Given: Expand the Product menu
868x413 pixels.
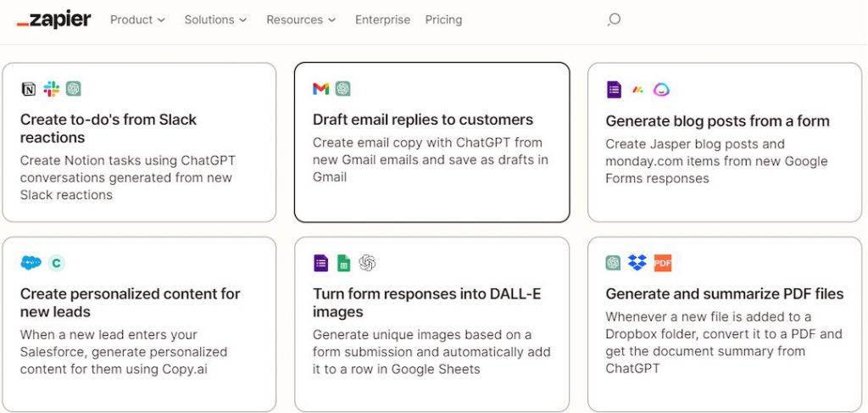Looking at the screenshot, I should (137, 20).
